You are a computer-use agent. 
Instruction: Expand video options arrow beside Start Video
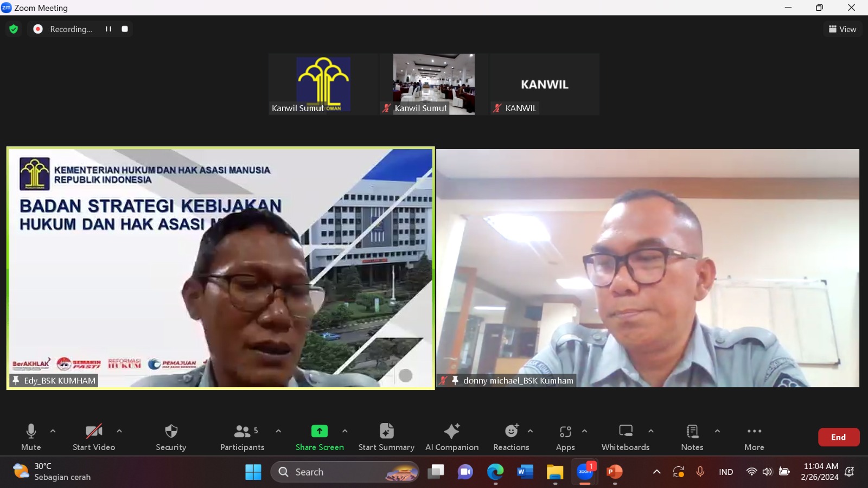click(x=119, y=431)
